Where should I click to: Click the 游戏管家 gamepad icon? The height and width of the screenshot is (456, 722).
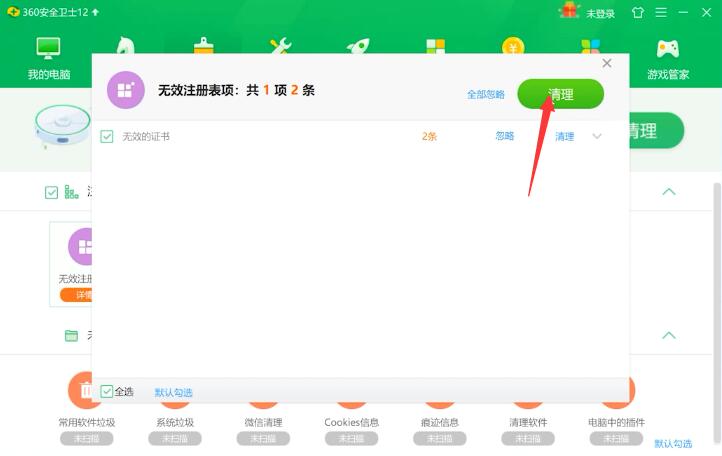click(668, 49)
